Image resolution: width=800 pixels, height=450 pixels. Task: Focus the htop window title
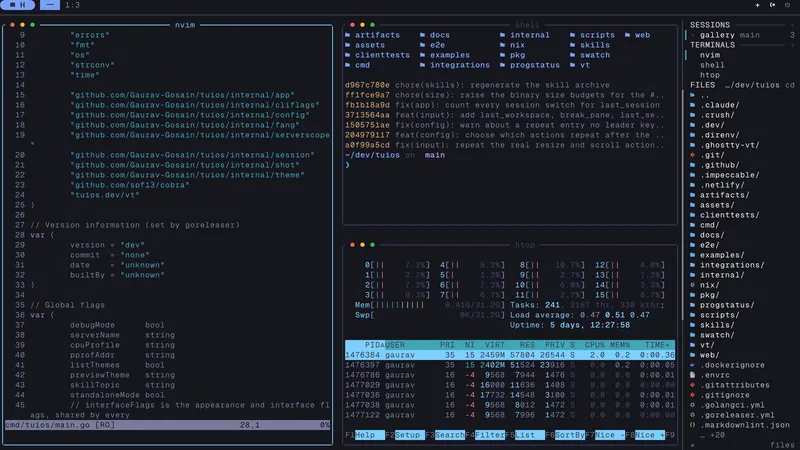point(524,245)
